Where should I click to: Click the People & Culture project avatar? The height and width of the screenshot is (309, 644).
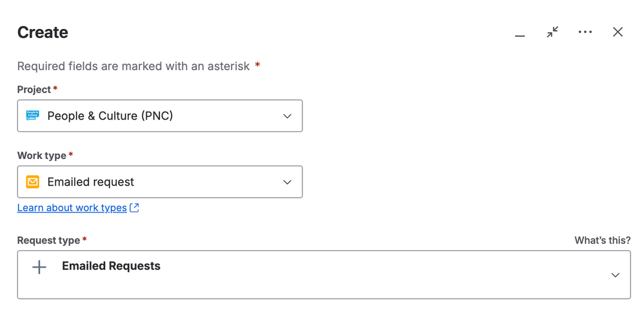coord(32,116)
